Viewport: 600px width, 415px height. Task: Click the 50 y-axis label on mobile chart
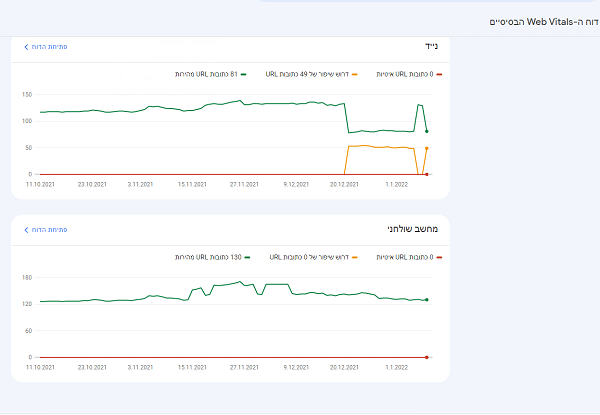tap(29, 148)
